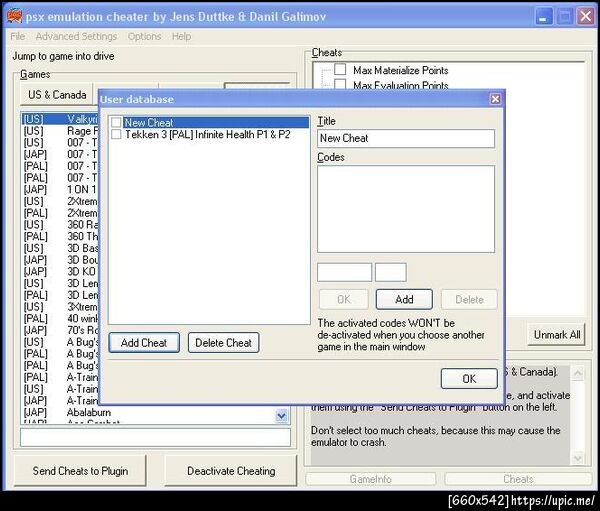Image resolution: width=600 pixels, height=511 pixels.
Task: Select the [JAP] 3D Bou game row
Action: click(60, 260)
